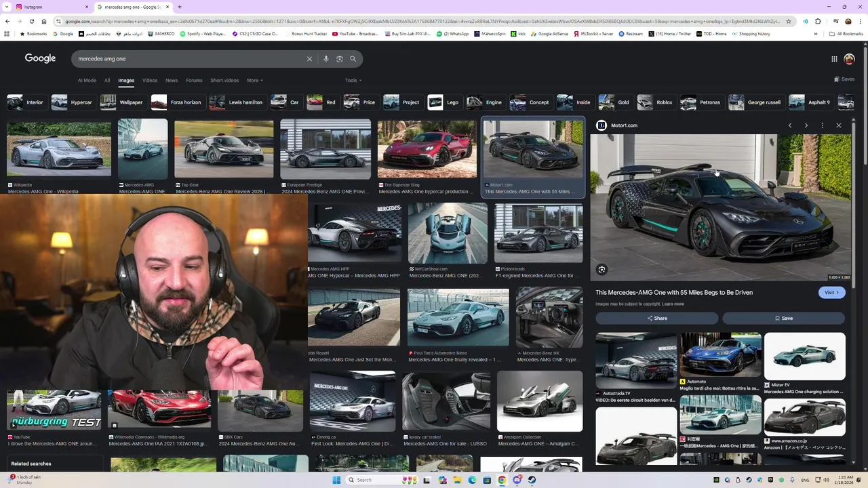Switch to the Short videos tab

pyautogui.click(x=224, y=81)
